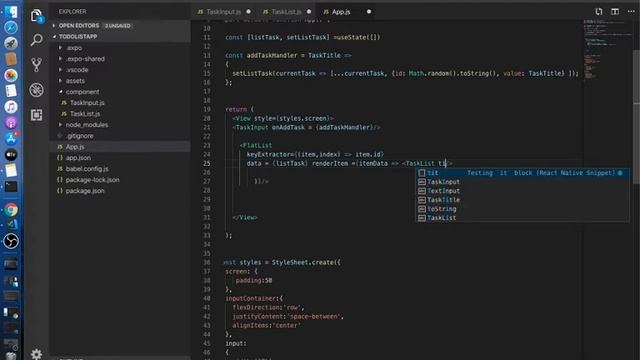This screenshot has height=360, width=640.
Task: Click 'useState' on line 11
Action: coord(351,38)
